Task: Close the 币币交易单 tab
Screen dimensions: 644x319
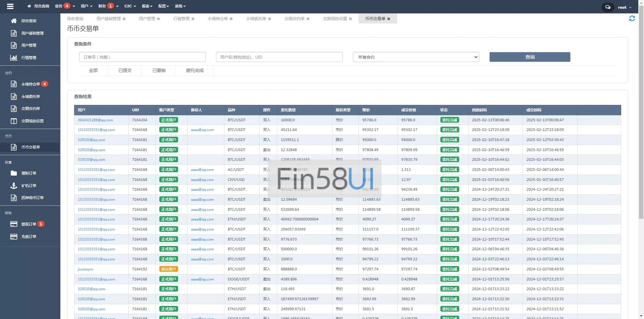Action: [389, 19]
